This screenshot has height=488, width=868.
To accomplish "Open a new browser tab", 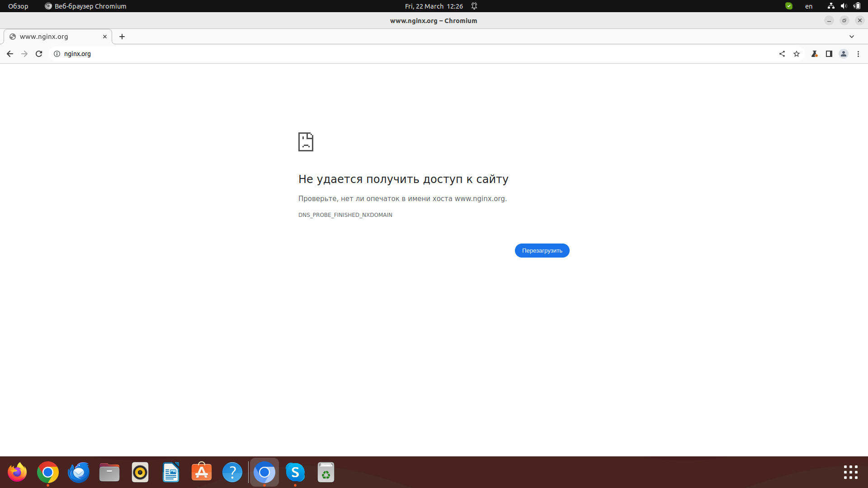I will tap(122, 37).
